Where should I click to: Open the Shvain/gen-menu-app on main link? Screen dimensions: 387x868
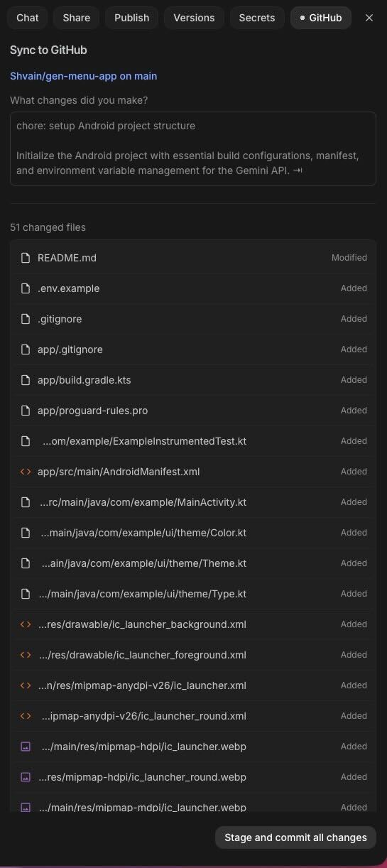84,76
